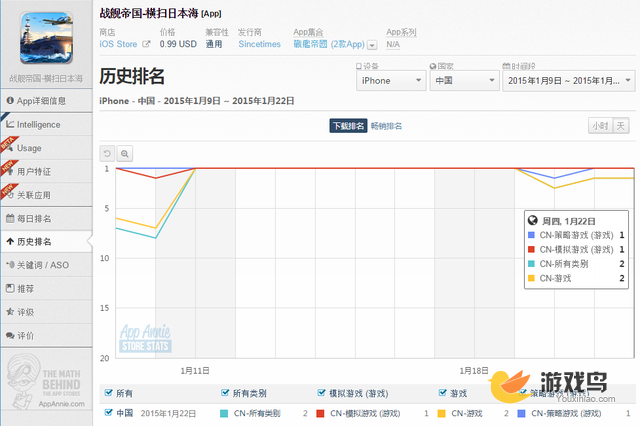Expand the 中国 country dropdown
The image size is (640, 426).
(x=460, y=80)
